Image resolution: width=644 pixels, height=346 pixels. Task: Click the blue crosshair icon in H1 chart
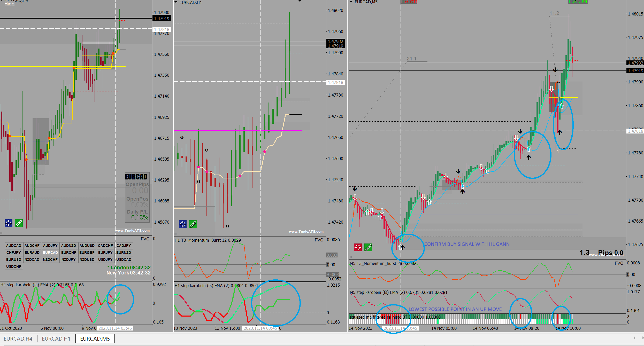[183, 224]
